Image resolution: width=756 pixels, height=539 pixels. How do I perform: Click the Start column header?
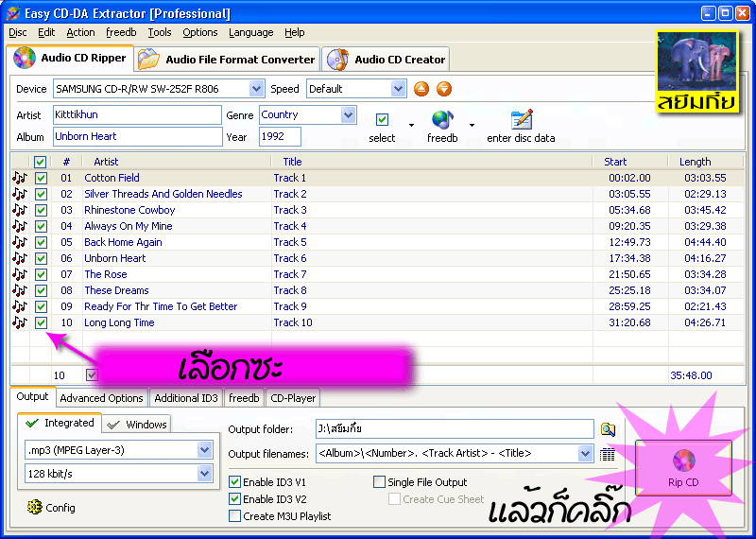coord(630,162)
